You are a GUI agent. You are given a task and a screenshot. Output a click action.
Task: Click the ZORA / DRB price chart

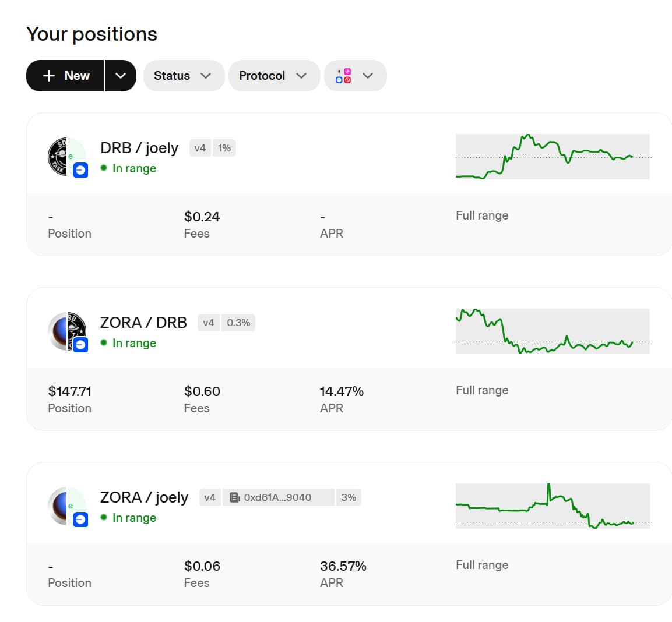point(552,331)
